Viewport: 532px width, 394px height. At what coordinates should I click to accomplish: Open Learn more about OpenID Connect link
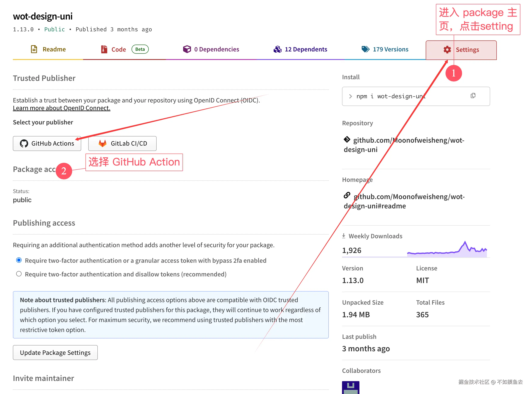[x=62, y=108]
